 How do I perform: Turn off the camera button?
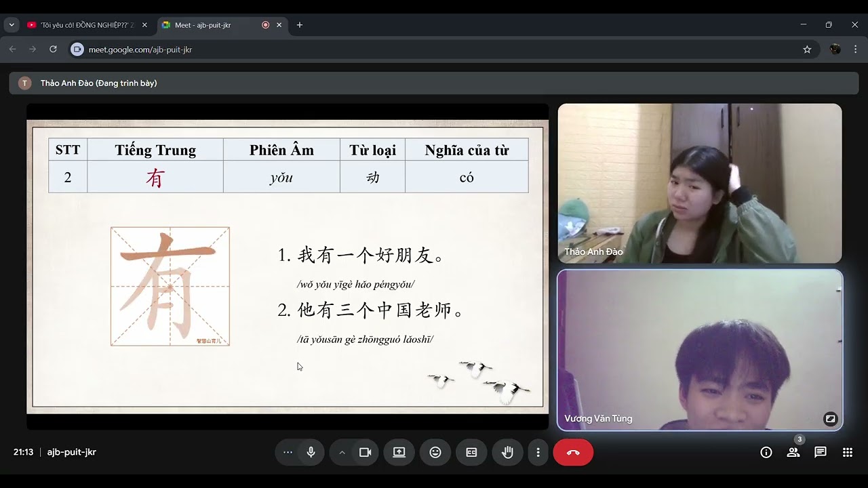pyautogui.click(x=366, y=452)
